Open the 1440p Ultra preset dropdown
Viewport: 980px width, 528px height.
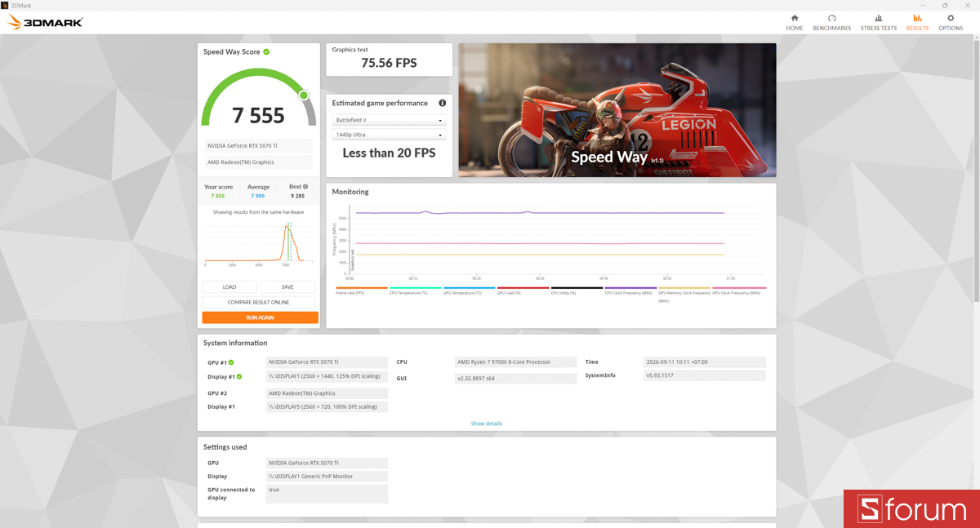[x=389, y=135]
